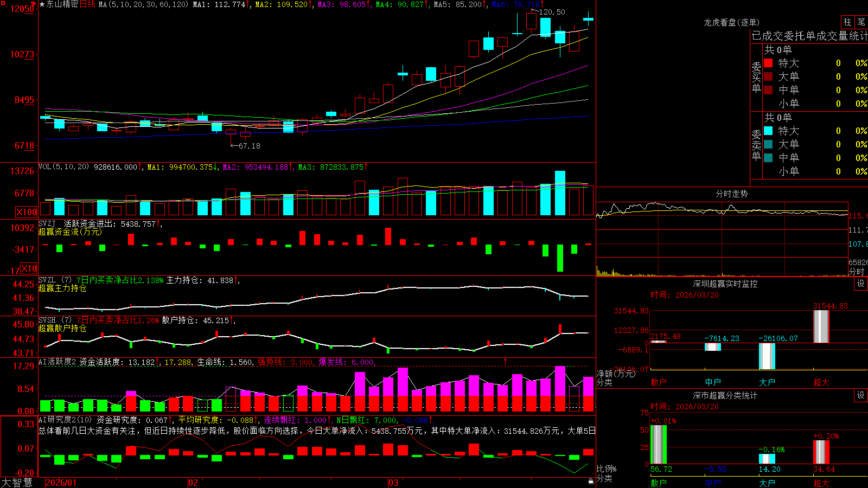Click the lock icon at the chart's bottom-right corner
The image size is (868, 488).
[x=591, y=481]
